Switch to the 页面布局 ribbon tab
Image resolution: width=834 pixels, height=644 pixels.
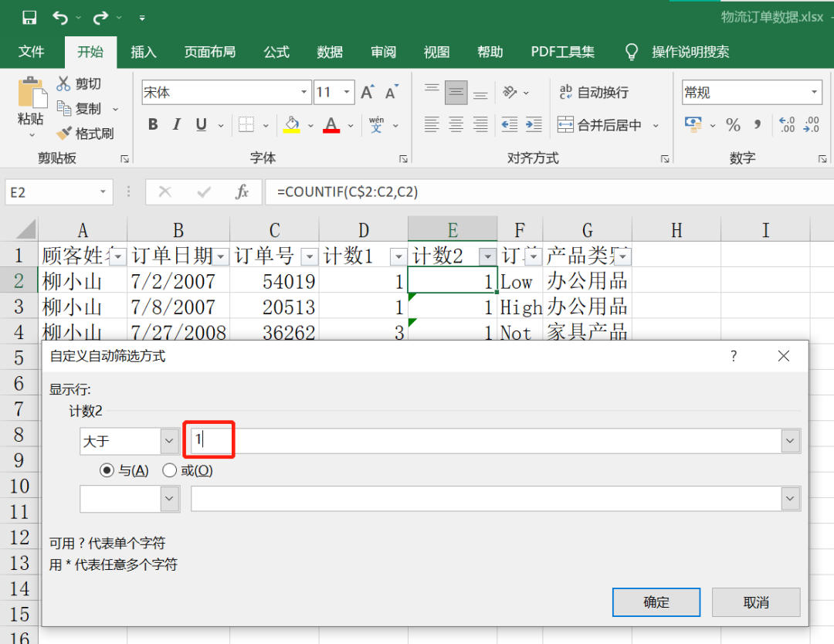coord(209,52)
